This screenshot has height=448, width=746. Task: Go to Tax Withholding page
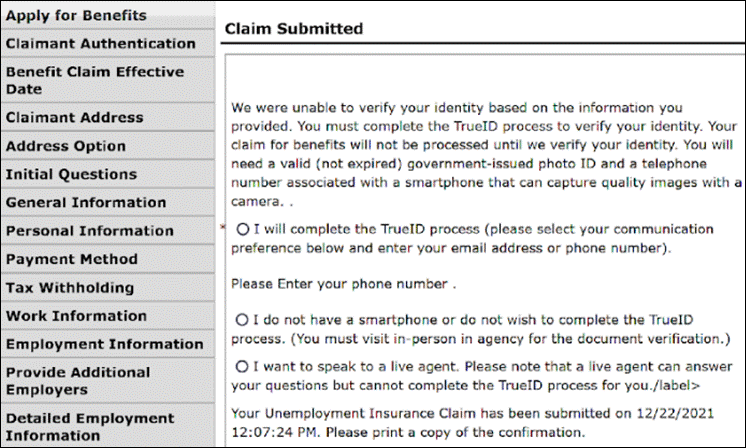click(x=70, y=288)
